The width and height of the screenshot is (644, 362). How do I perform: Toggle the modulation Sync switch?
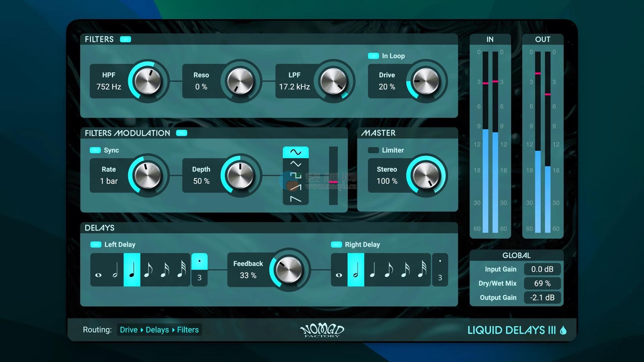click(x=95, y=150)
